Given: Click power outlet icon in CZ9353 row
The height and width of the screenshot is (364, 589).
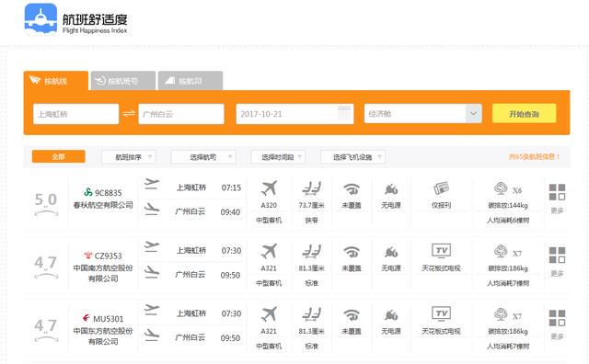Looking at the screenshot, I should [391, 252].
